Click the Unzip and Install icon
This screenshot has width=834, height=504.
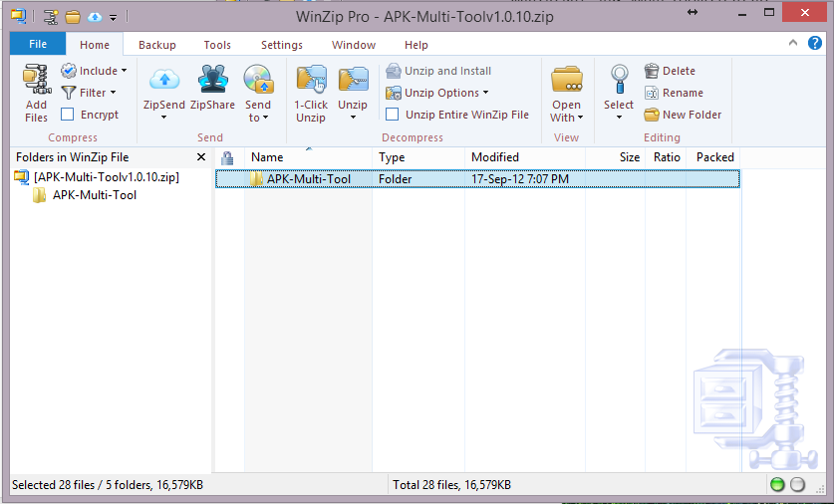393,71
